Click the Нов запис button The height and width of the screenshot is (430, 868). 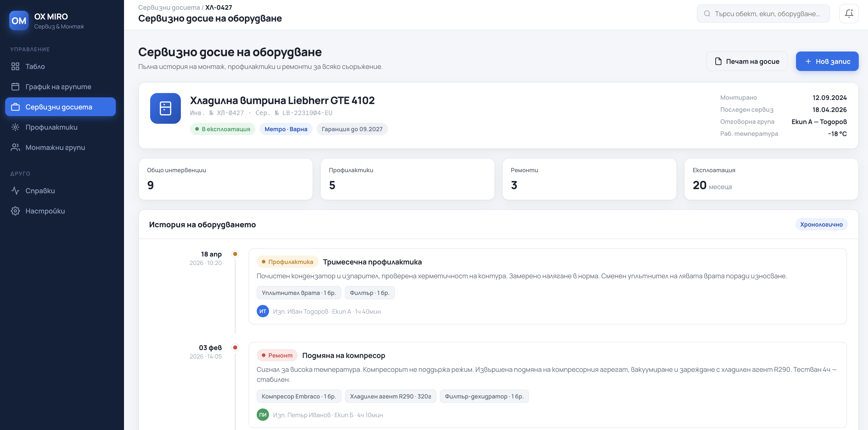tap(827, 61)
